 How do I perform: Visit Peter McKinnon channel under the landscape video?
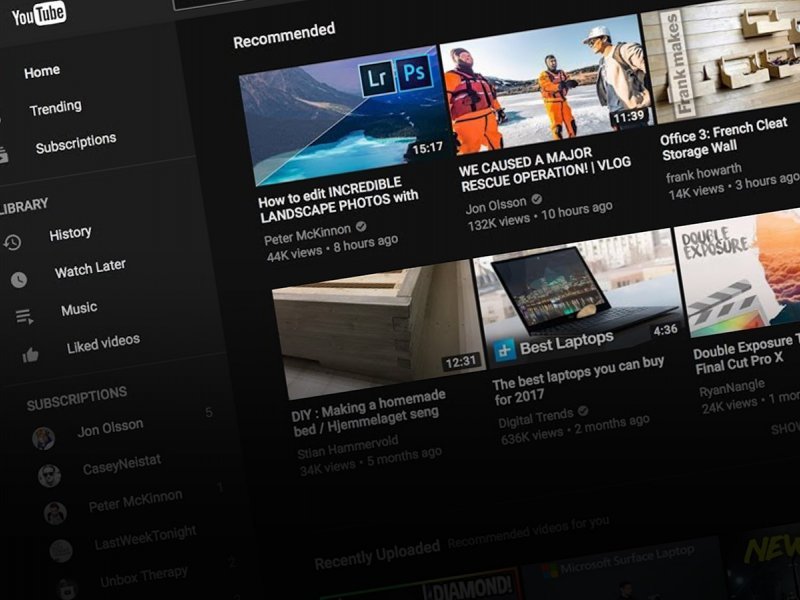(308, 234)
